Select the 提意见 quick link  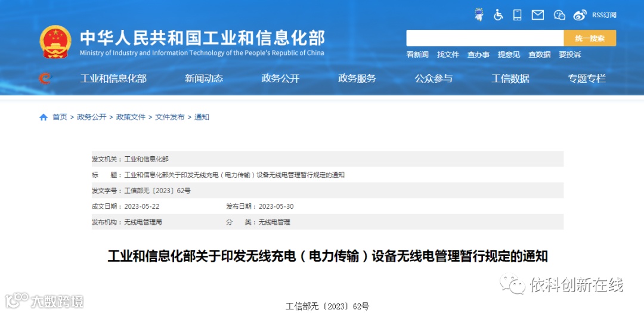pyautogui.click(x=509, y=55)
